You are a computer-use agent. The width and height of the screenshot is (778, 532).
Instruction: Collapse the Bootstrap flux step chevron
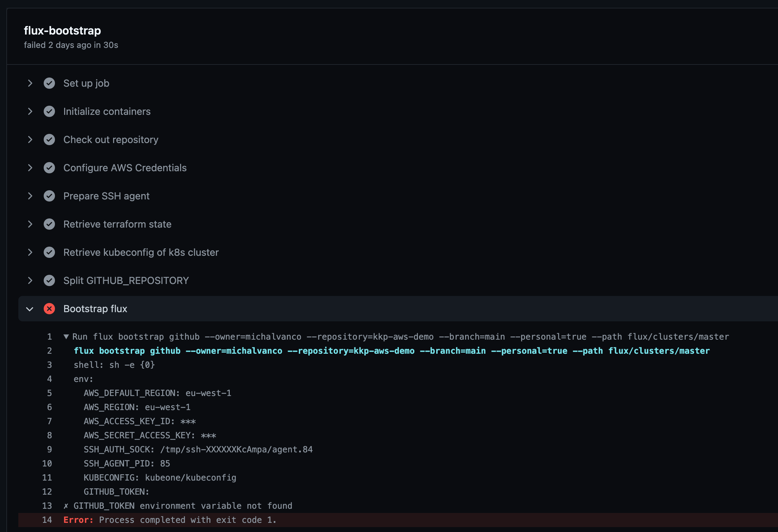click(30, 309)
